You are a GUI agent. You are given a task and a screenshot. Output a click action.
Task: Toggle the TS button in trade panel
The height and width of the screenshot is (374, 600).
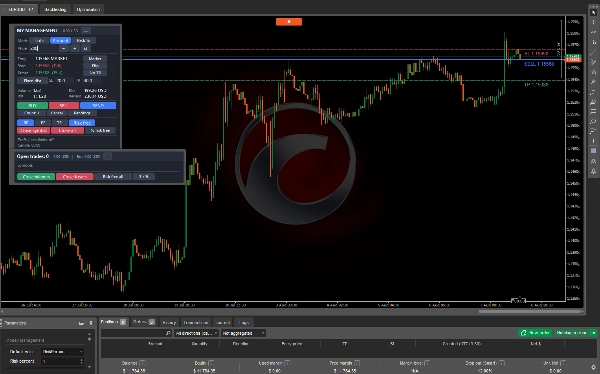point(59,123)
